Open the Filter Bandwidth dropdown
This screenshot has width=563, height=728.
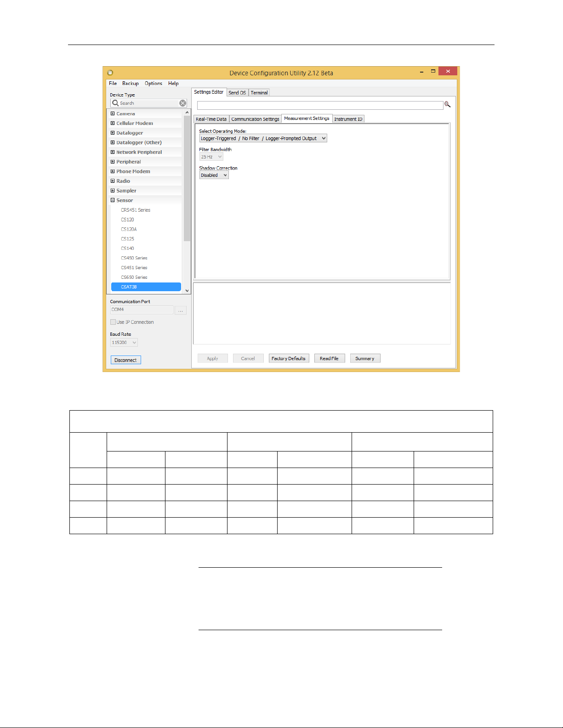click(x=211, y=157)
